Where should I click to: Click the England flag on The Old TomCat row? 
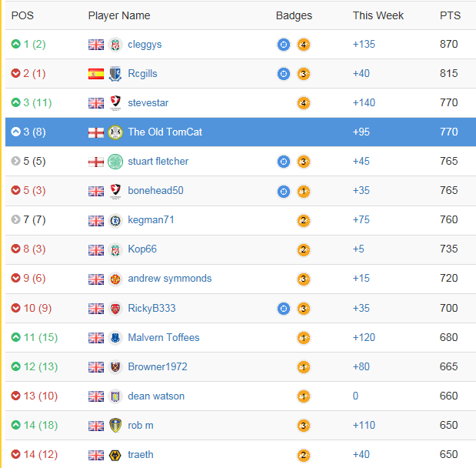pos(96,132)
